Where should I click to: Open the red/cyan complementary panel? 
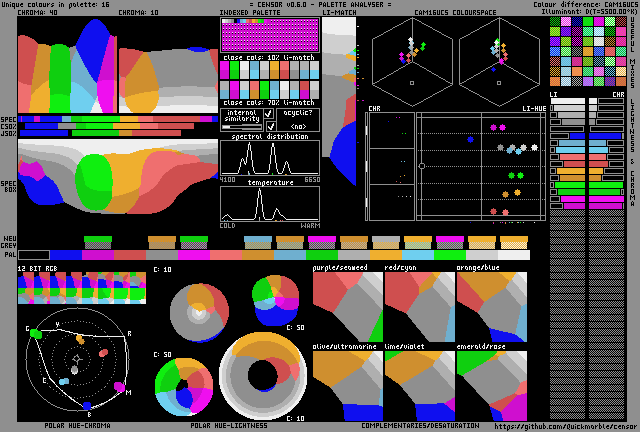coord(420,307)
